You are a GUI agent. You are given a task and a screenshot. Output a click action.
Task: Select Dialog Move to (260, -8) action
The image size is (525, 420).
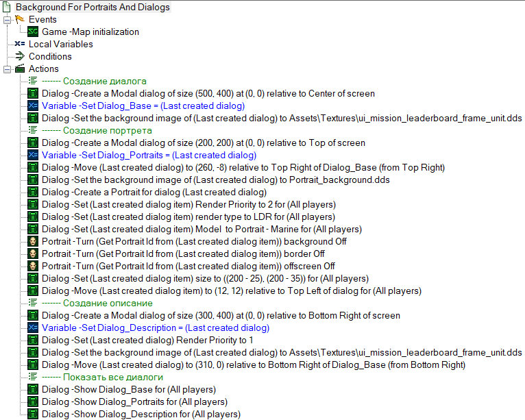[243, 167]
